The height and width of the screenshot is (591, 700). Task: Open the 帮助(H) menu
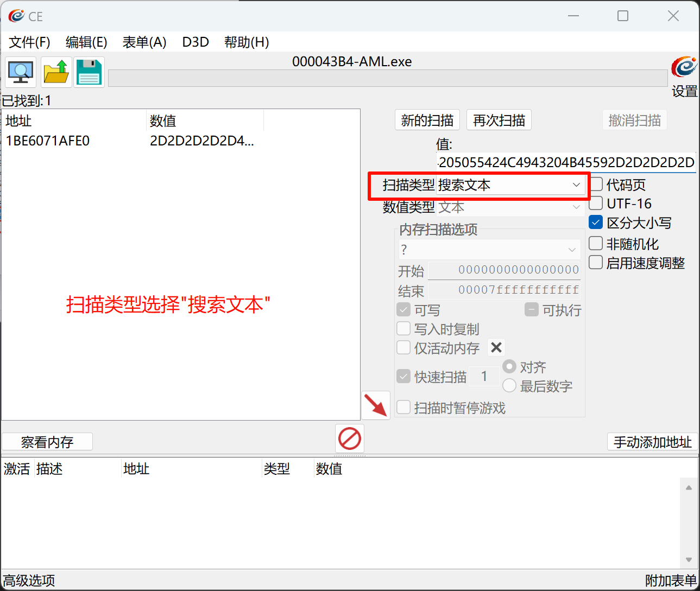click(246, 42)
